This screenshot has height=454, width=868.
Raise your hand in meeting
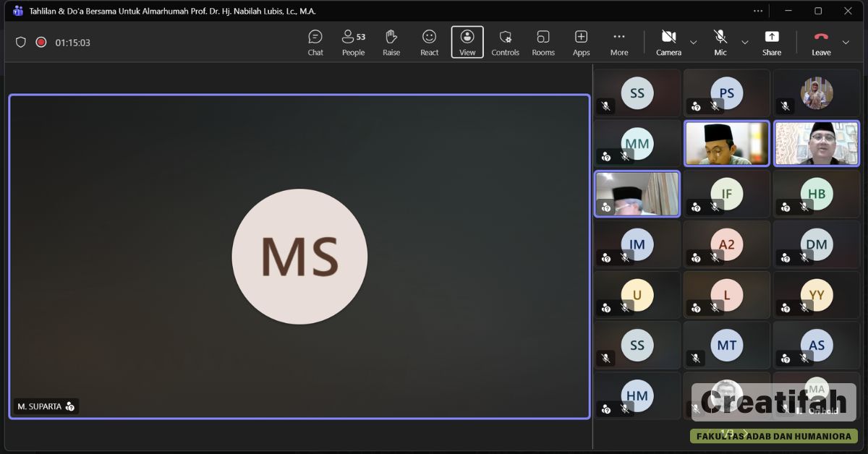[x=391, y=42]
